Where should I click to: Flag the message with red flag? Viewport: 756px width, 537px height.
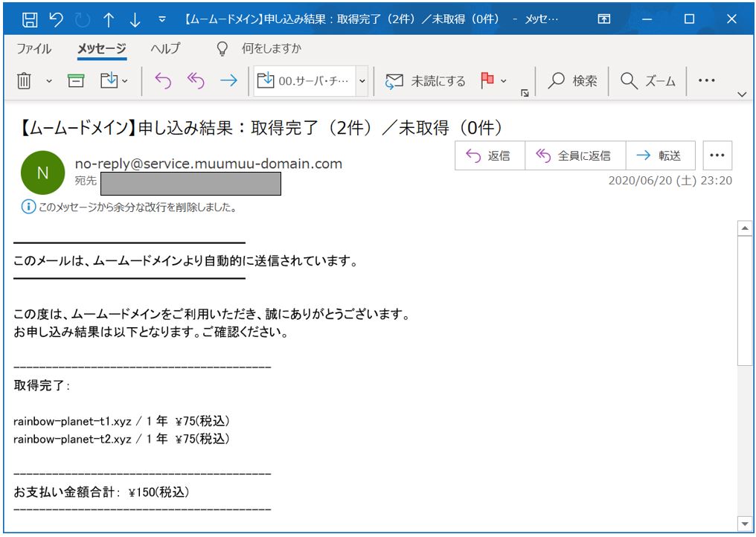487,80
